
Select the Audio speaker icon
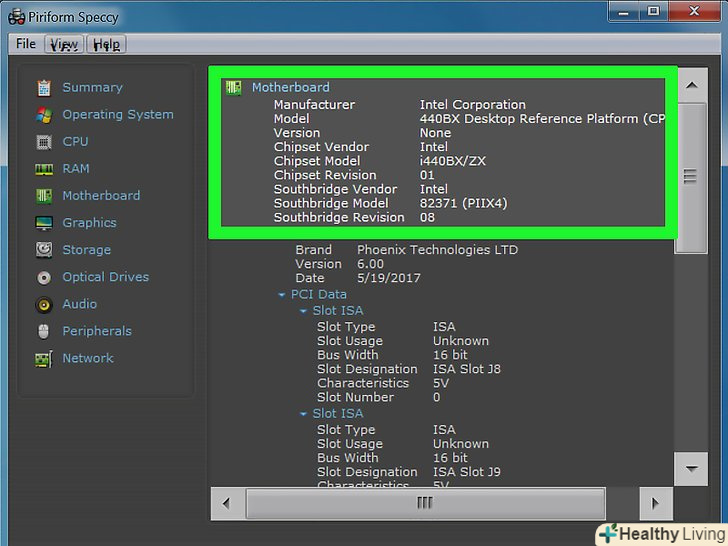tap(44, 304)
